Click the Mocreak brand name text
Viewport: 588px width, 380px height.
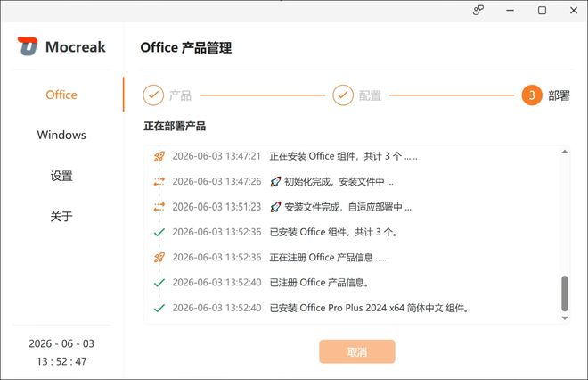click(x=76, y=47)
